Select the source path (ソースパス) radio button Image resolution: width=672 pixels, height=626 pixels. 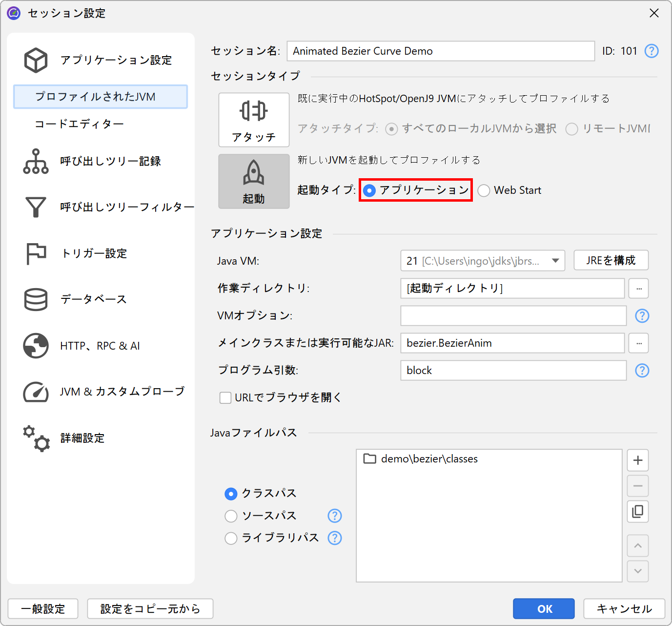(231, 516)
